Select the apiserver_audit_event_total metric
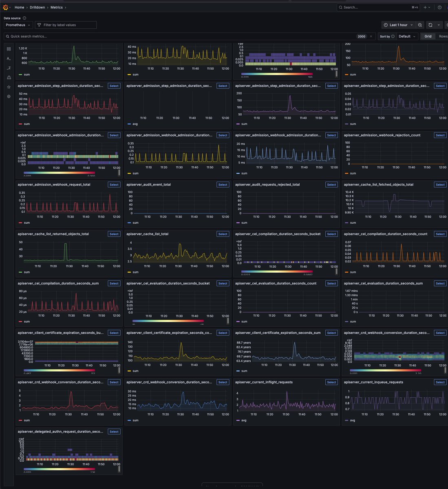Screen dimensions: 448x489 coord(223,185)
